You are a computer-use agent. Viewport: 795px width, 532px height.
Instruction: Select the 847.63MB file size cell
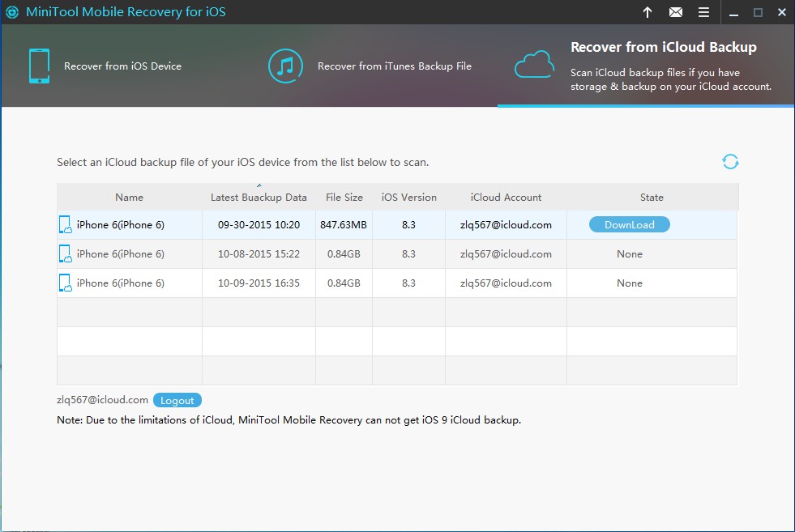344,224
